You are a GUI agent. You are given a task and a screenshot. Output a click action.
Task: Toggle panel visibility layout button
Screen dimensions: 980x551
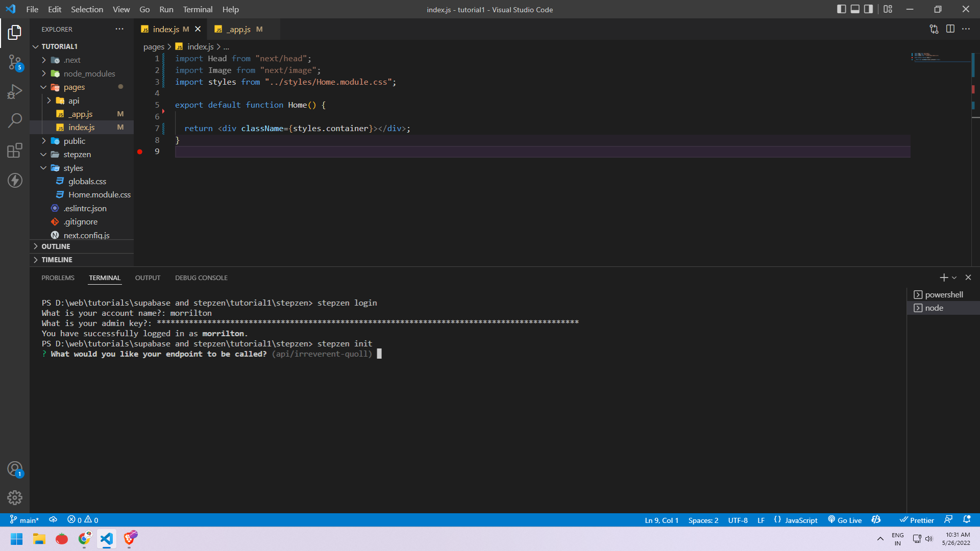point(855,9)
